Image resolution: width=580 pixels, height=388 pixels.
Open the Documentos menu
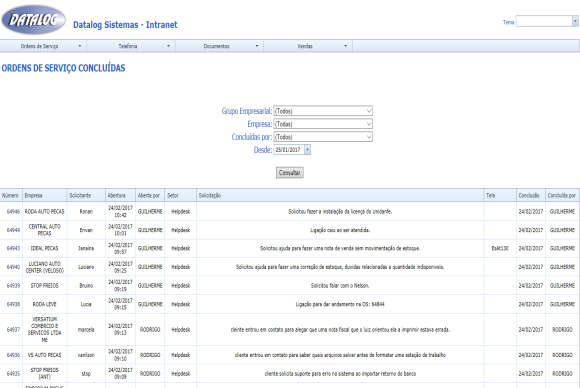pos(220,46)
